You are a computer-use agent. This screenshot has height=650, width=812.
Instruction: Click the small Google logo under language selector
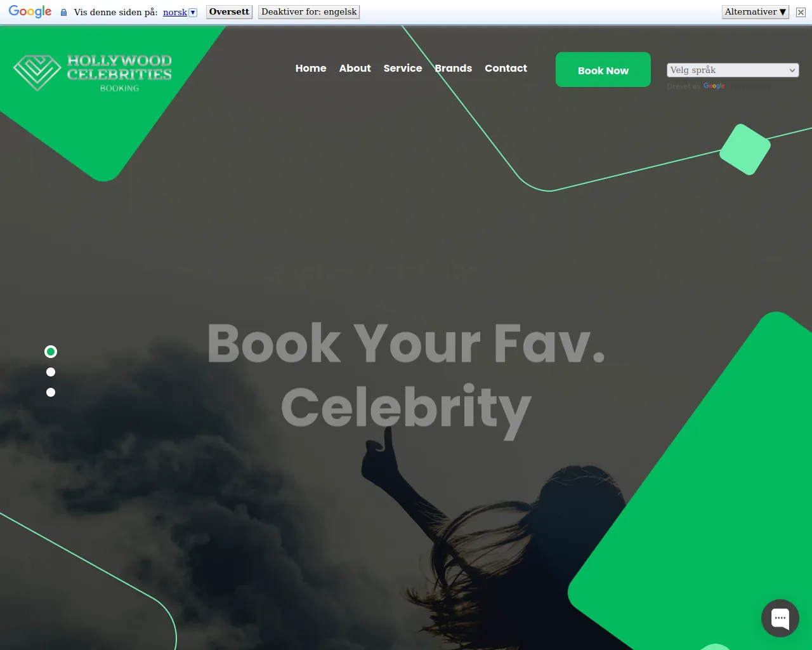click(x=714, y=86)
